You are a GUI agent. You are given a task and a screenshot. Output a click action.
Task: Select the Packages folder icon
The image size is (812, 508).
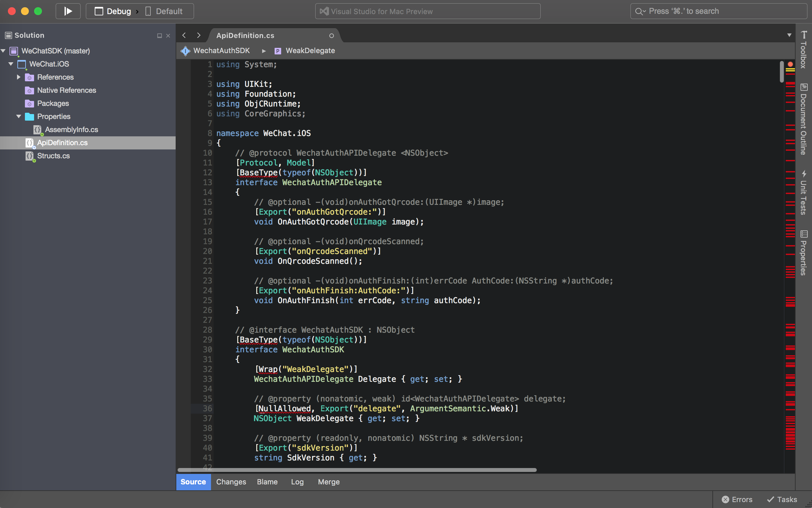click(x=29, y=104)
